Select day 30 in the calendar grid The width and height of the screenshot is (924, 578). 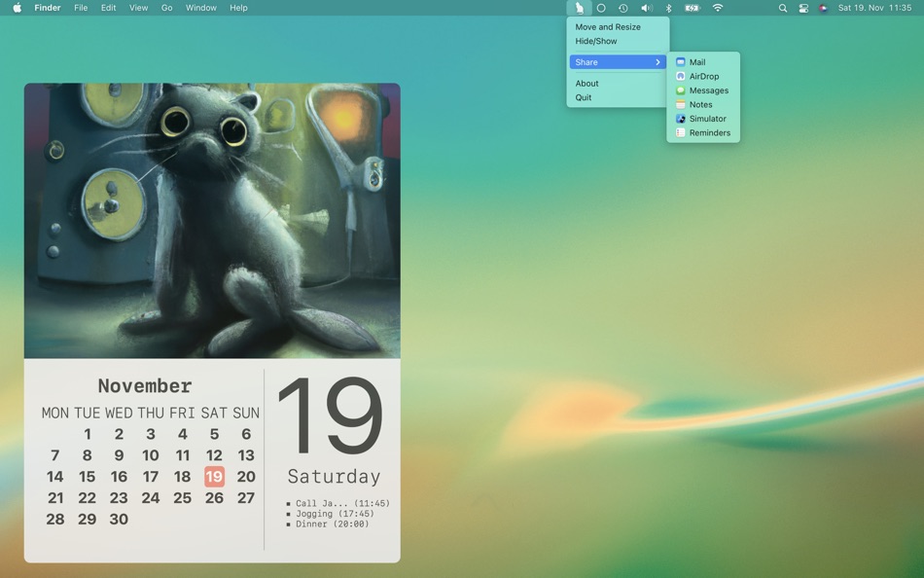click(x=119, y=519)
